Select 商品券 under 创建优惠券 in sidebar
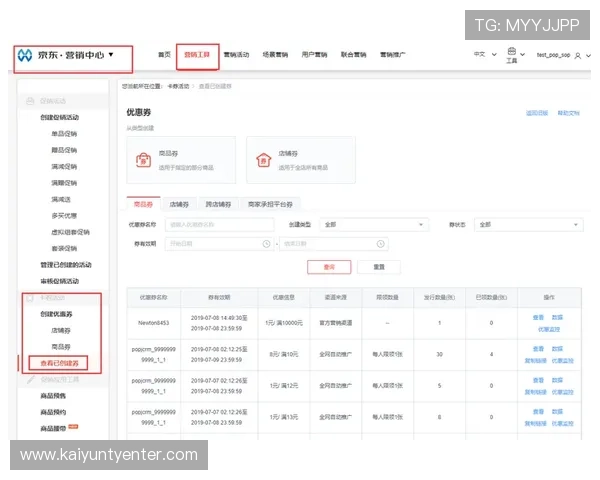 coord(61,347)
